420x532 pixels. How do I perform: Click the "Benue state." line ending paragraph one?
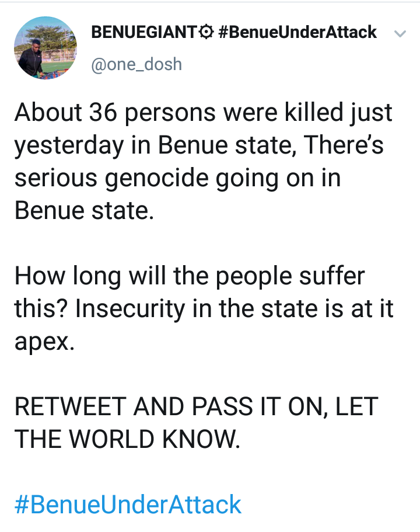[x=84, y=211]
